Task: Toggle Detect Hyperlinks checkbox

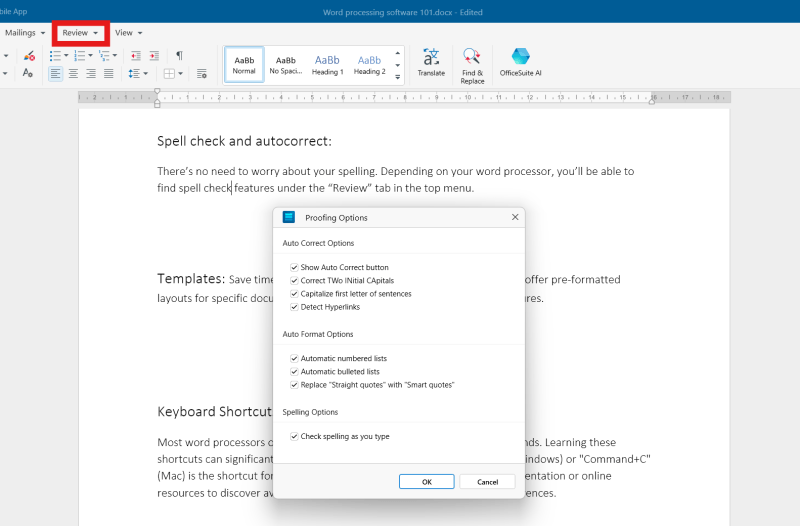Action: 294,307
